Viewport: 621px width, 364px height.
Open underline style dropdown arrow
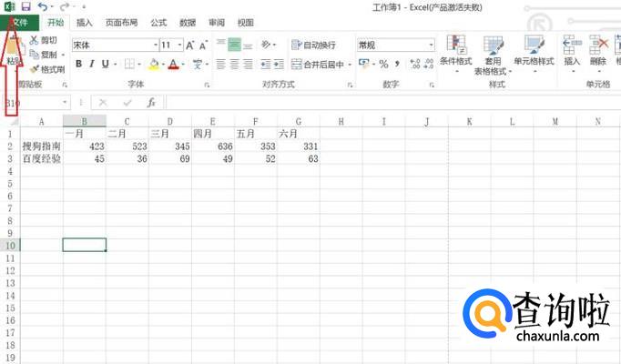click(116, 64)
